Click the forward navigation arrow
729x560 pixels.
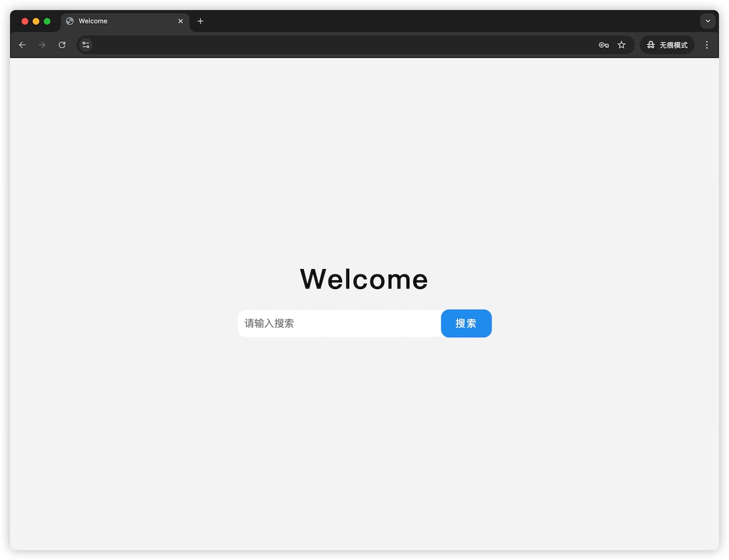[x=42, y=45]
